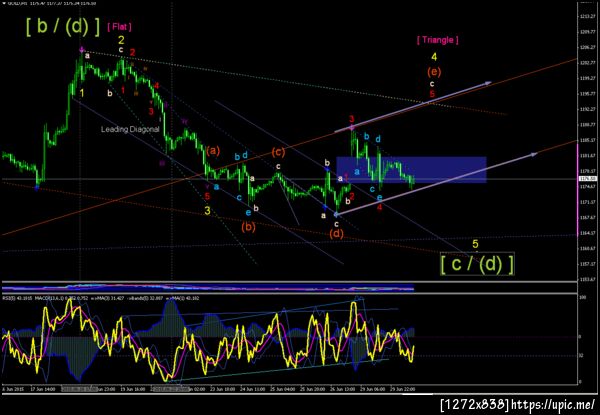
Task: Click the "25 Jun 20:00" time axis label
Action: [x=313, y=389]
